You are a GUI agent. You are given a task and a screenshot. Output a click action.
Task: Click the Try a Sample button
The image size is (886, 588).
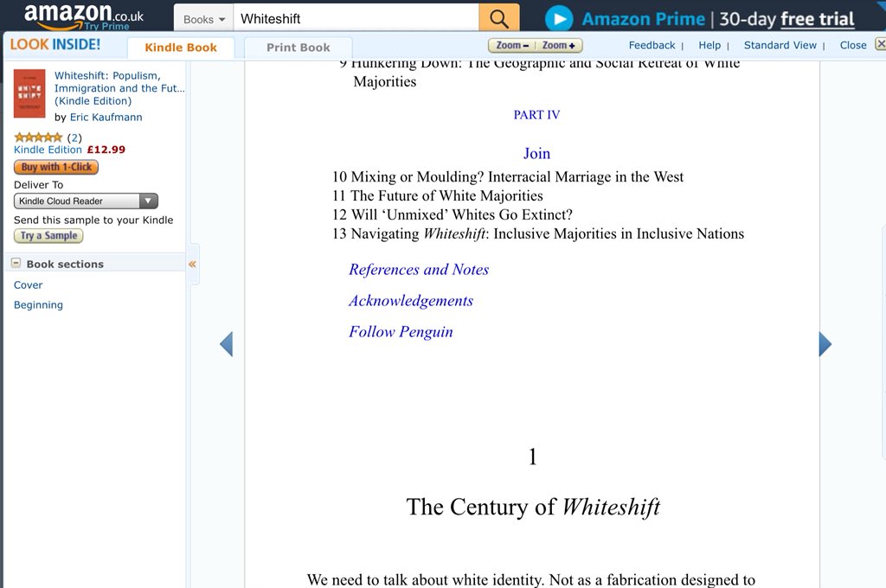coord(48,235)
